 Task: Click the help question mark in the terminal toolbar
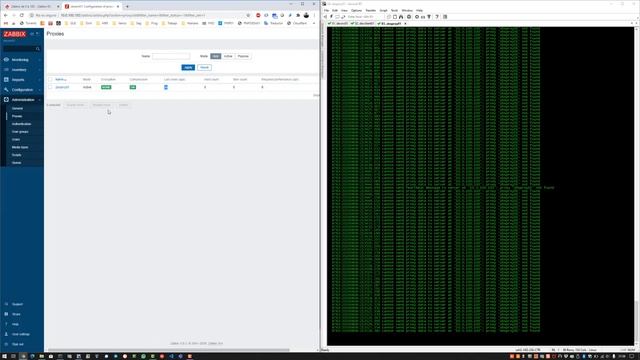click(x=437, y=17)
